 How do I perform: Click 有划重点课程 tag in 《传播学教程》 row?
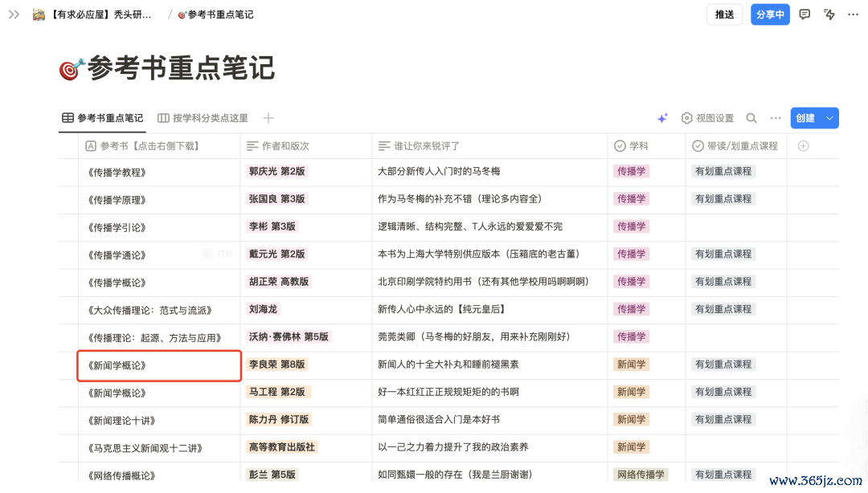tap(723, 172)
